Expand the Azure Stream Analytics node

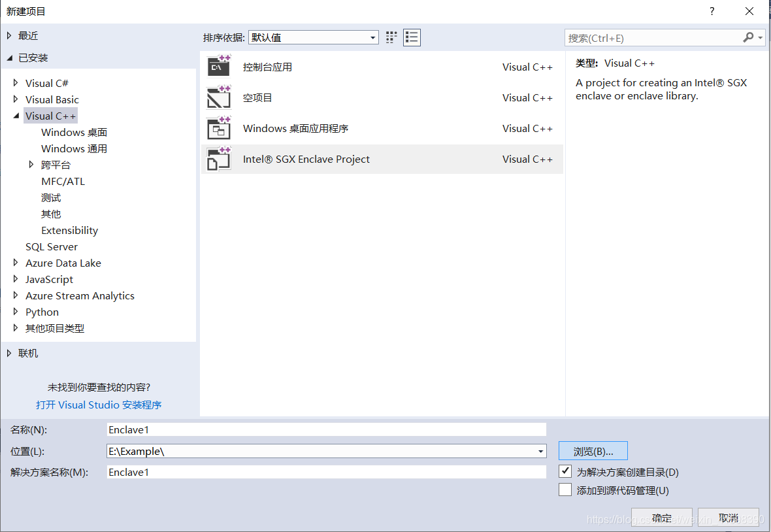click(16, 295)
